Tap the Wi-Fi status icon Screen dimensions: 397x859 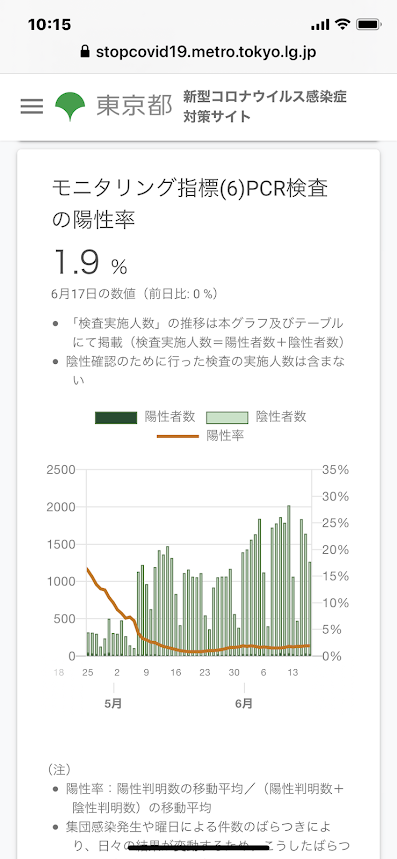tap(343, 25)
